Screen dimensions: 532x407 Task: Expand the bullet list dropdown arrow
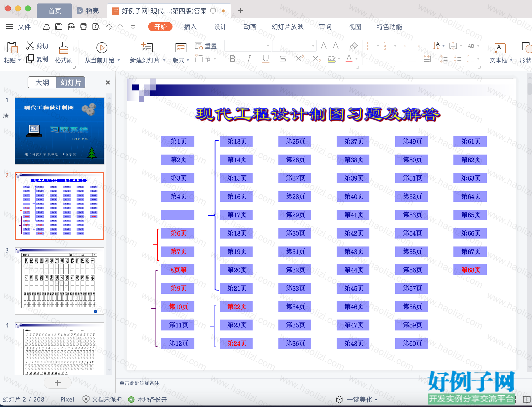tap(378, 46)
